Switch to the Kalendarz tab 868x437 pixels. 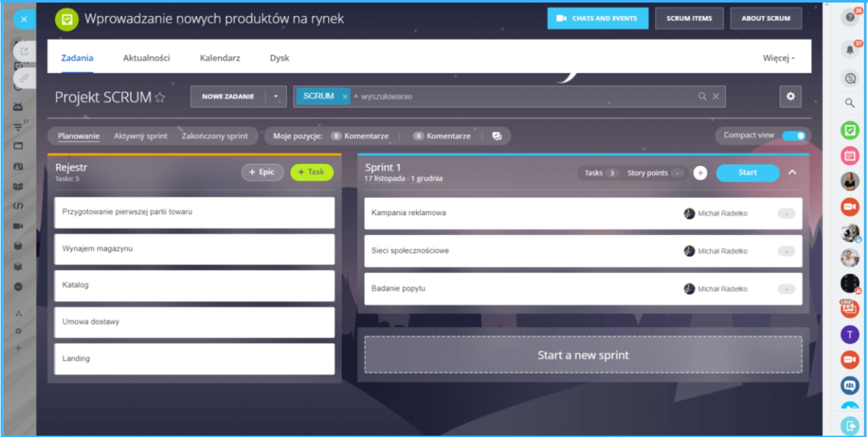pos(220,58)
